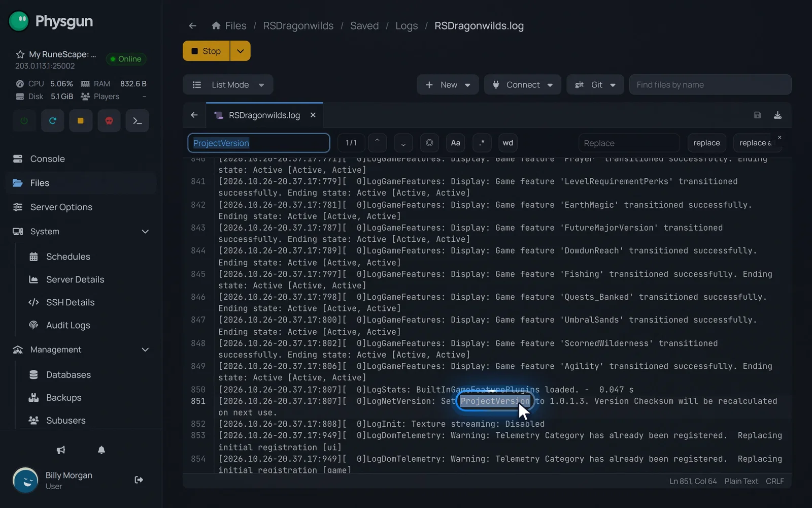Viewport: 812px width, 508px height.
Task: Click the announcements megaphone icon
Action: [x=61, y=450]
